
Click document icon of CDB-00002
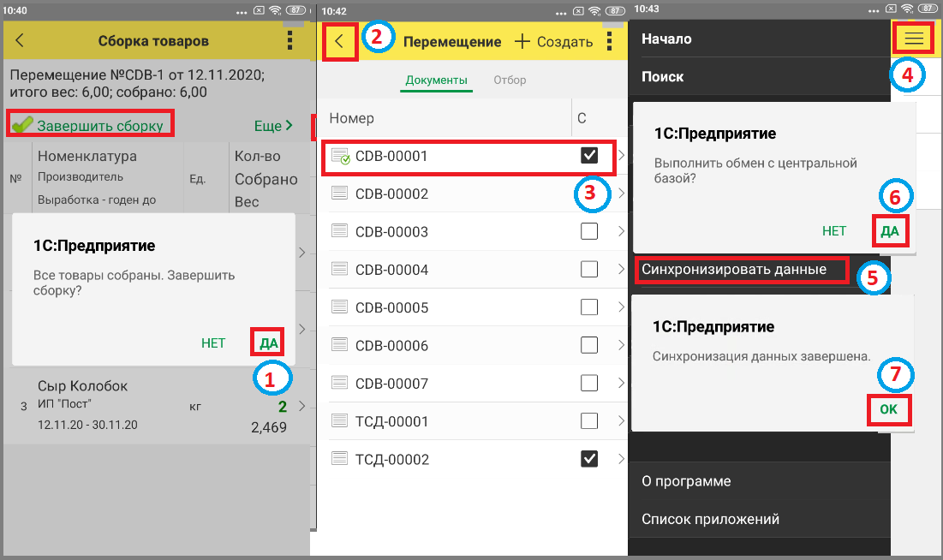tap(340, 193)
